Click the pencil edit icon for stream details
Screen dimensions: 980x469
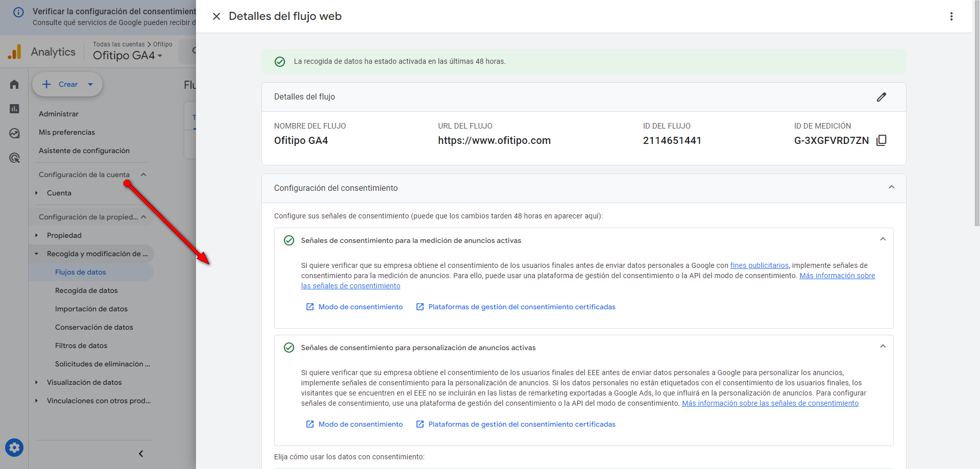(x=881, y=97)
